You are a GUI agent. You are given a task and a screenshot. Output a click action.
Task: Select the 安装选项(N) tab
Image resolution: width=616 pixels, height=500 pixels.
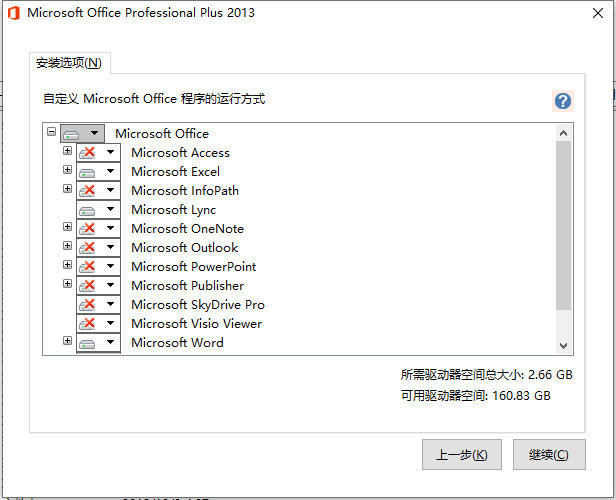[69, 63]
